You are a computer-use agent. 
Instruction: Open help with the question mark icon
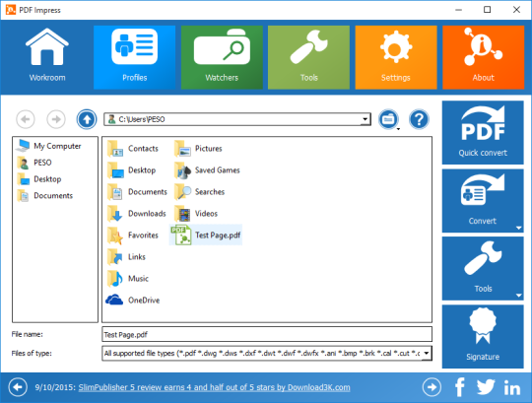[x=419, y=119]
